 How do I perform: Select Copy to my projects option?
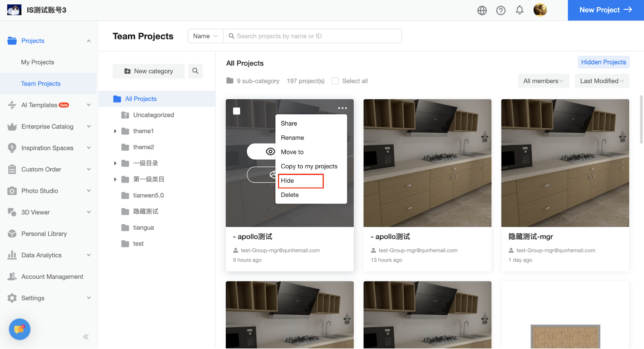coord(309,166)
